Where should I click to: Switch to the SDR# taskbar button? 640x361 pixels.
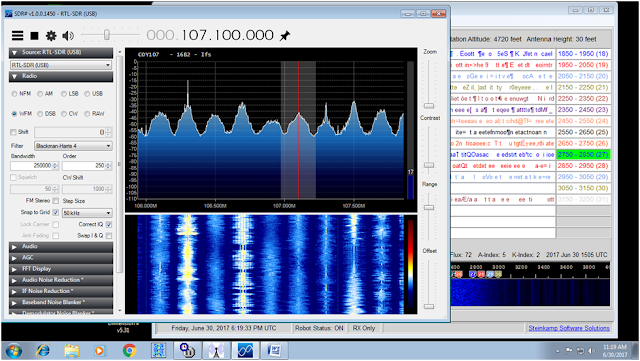[x=245, y=351]
